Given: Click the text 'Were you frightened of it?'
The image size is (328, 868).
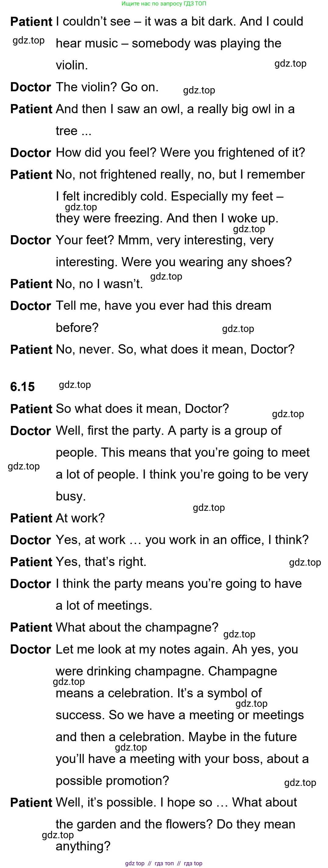Looking at the screenshot, I should [232, 153].
